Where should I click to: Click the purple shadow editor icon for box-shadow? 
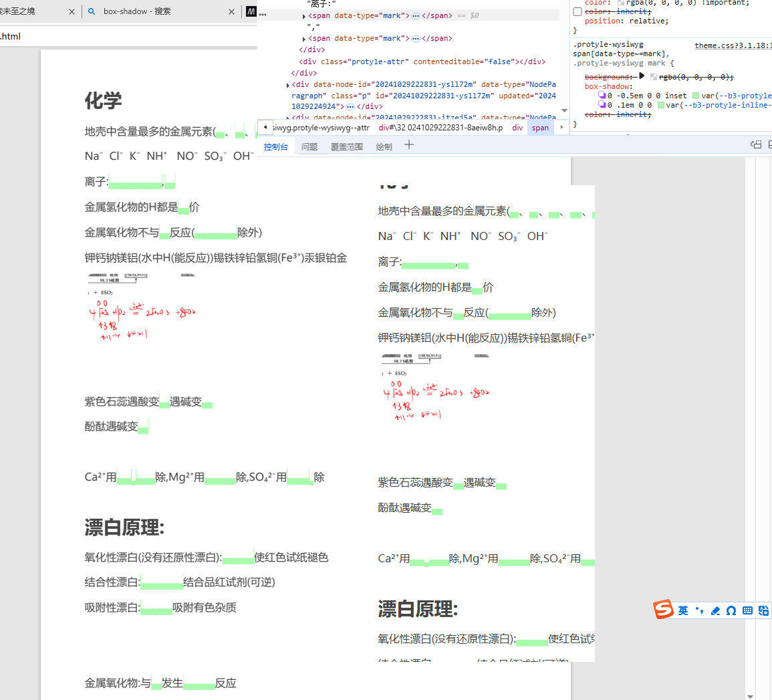[604, 96]
